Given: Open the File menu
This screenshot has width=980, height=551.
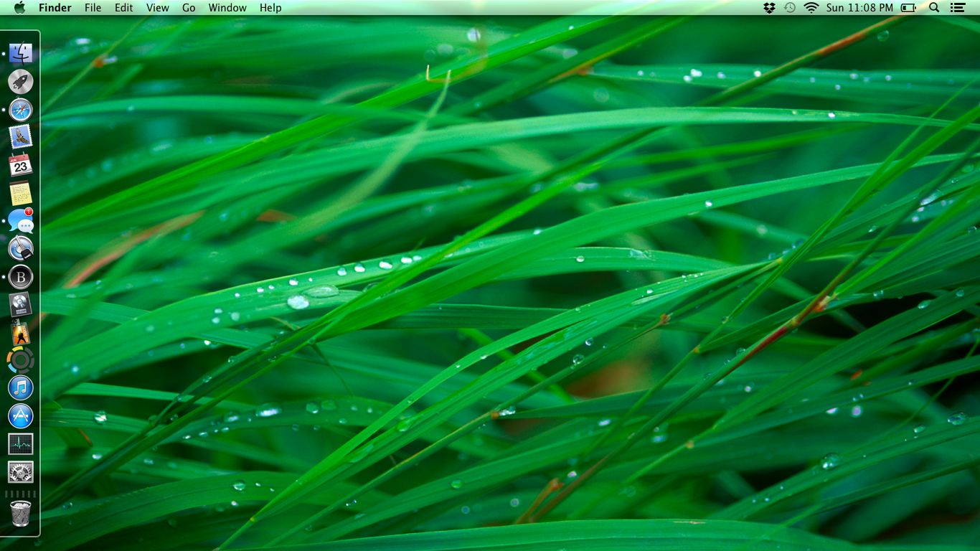Looking at the screenshot, I should tap(93, 8).
